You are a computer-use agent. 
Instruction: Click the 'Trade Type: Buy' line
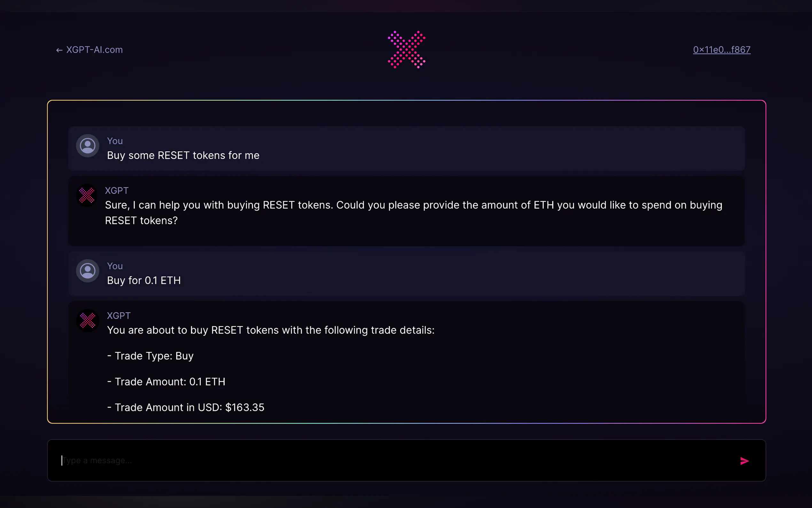[150, 356]
